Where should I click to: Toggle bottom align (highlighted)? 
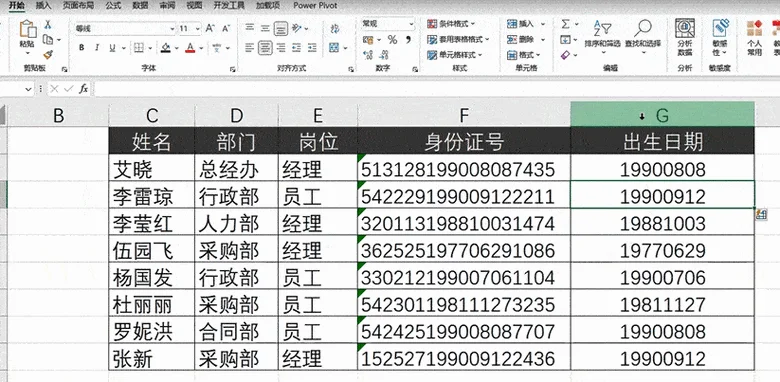point(281,28)
